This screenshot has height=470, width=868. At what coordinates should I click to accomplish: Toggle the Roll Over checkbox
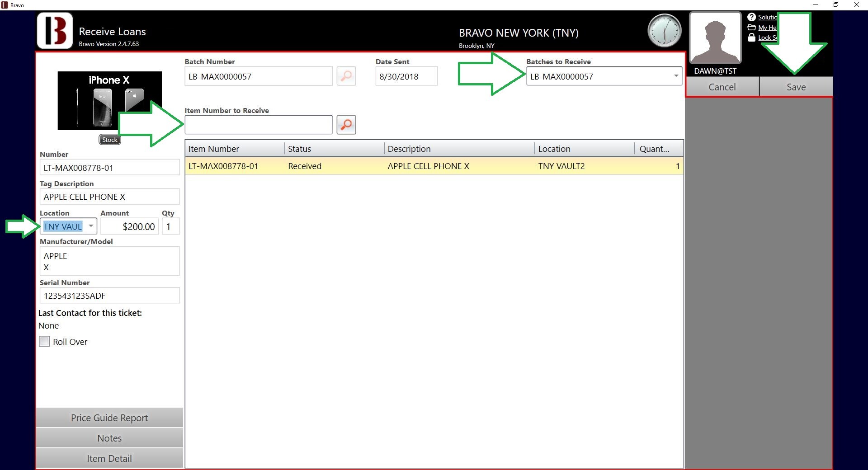coord(44,342)
